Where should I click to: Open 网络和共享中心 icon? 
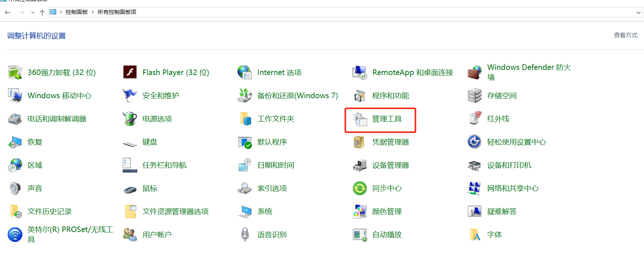[x=474, y=188]
